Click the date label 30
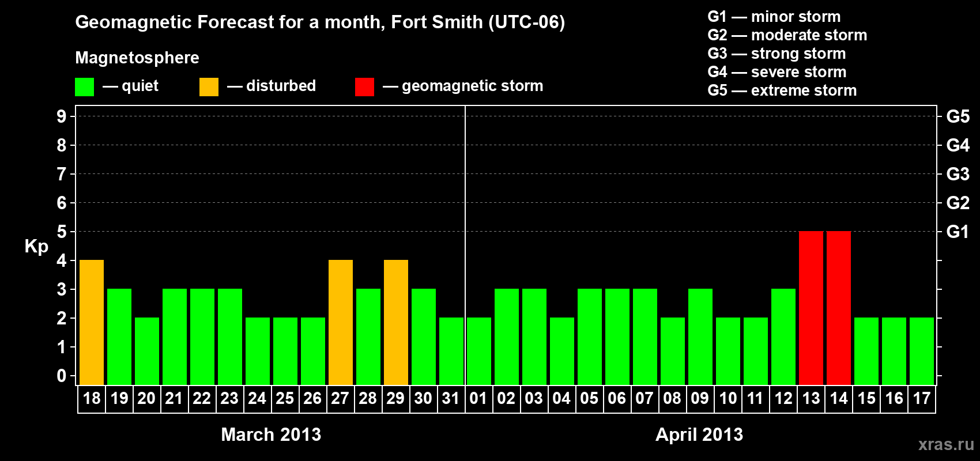Screen dimensions: 980x461 [423, 399]
